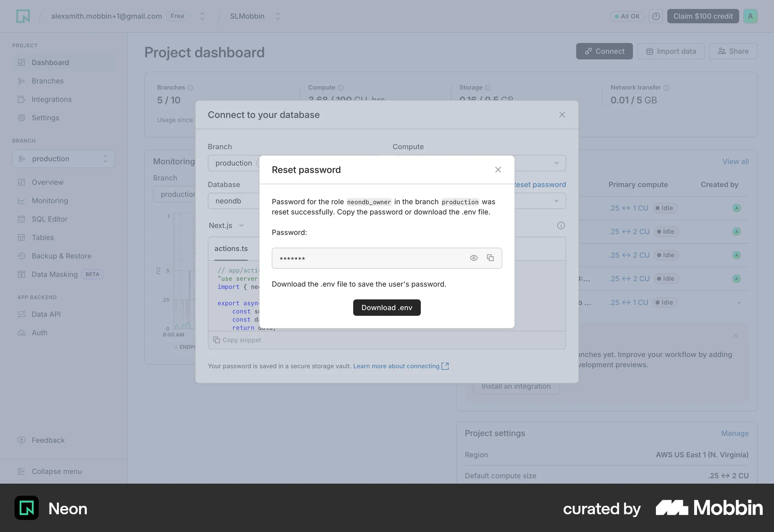
Task: Click the Auth sidebar icon
Action: pyautogui.click(x=21, y=333)
